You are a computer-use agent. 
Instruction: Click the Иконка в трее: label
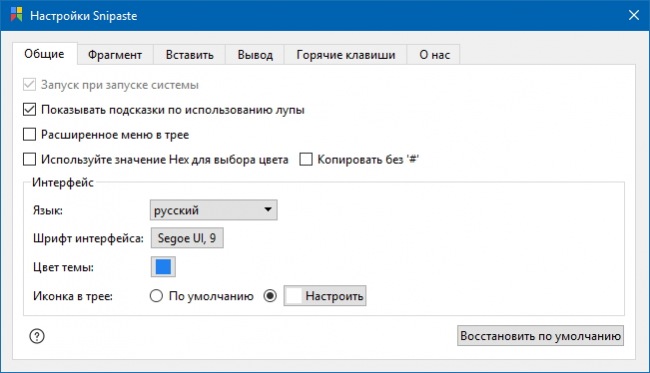pos(73,296)
